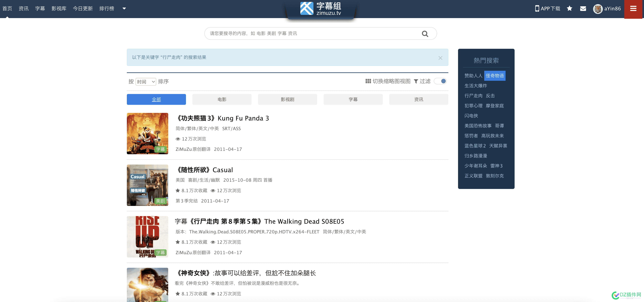
Task: Search hot keyword 犯罪心理
Action: point(473,106)
